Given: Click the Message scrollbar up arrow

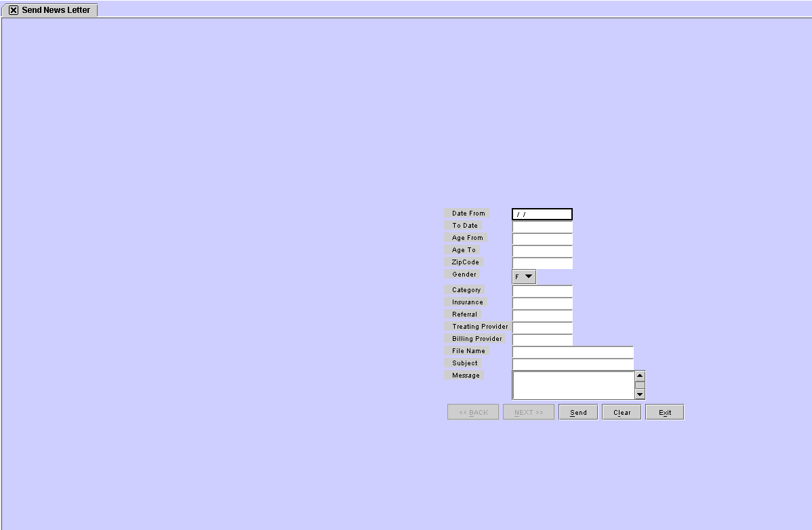Looking at the screenshot, I should coord(640,375).
